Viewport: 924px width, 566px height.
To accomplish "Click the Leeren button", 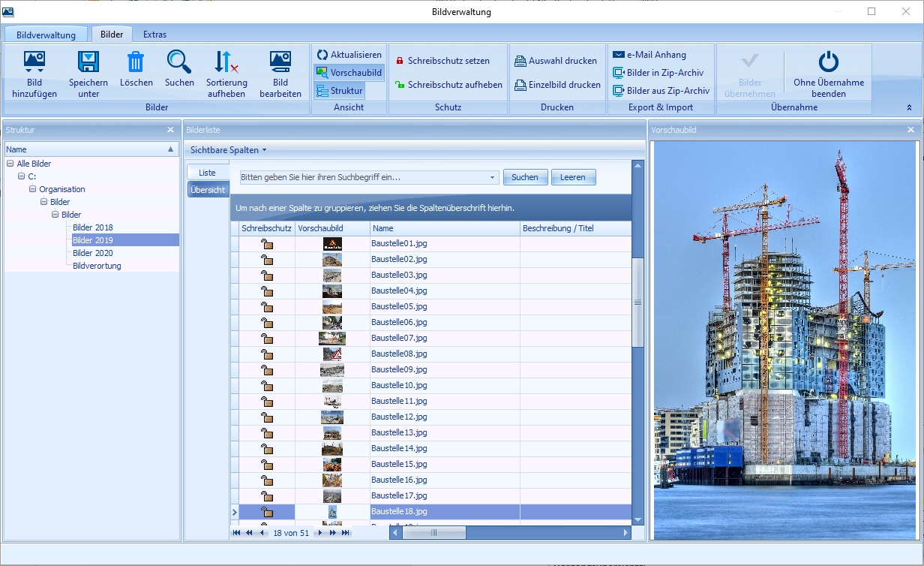I will (x=573, y=177).
